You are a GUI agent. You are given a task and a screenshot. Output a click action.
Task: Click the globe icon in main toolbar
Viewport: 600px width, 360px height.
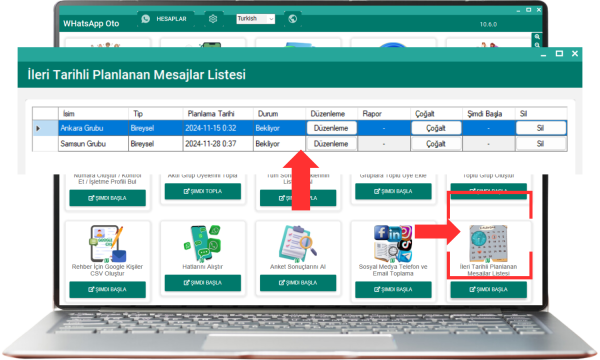point(293,19)
